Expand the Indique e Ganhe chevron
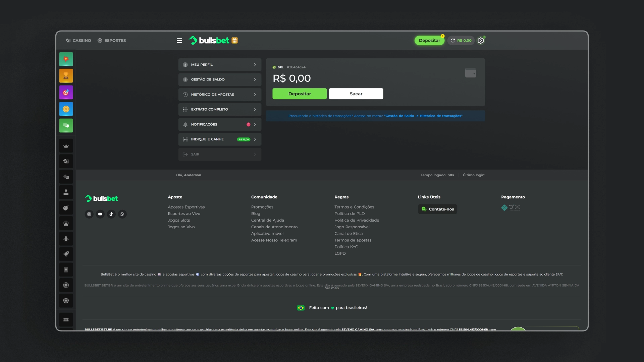This screenshot has height=362, width=644. pos(255,139)
